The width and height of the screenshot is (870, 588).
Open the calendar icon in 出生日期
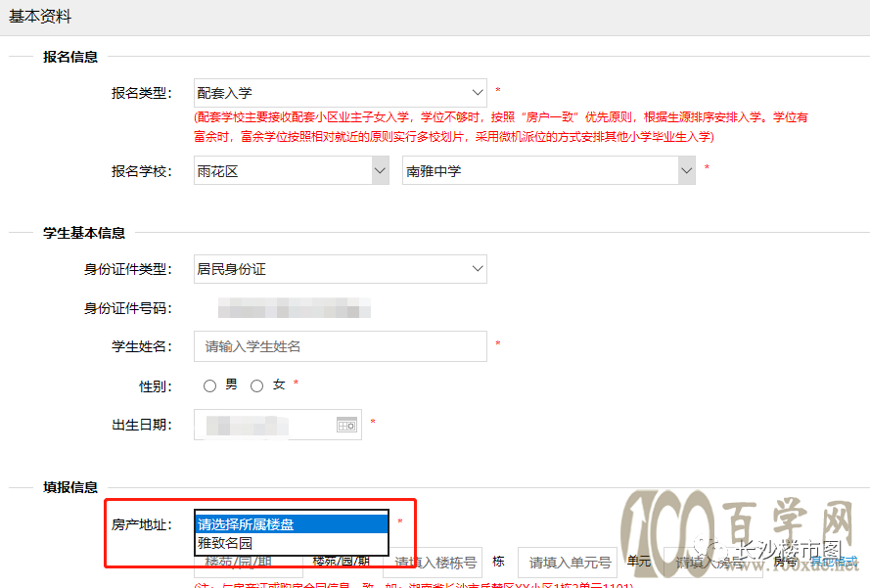pos(346,425)
